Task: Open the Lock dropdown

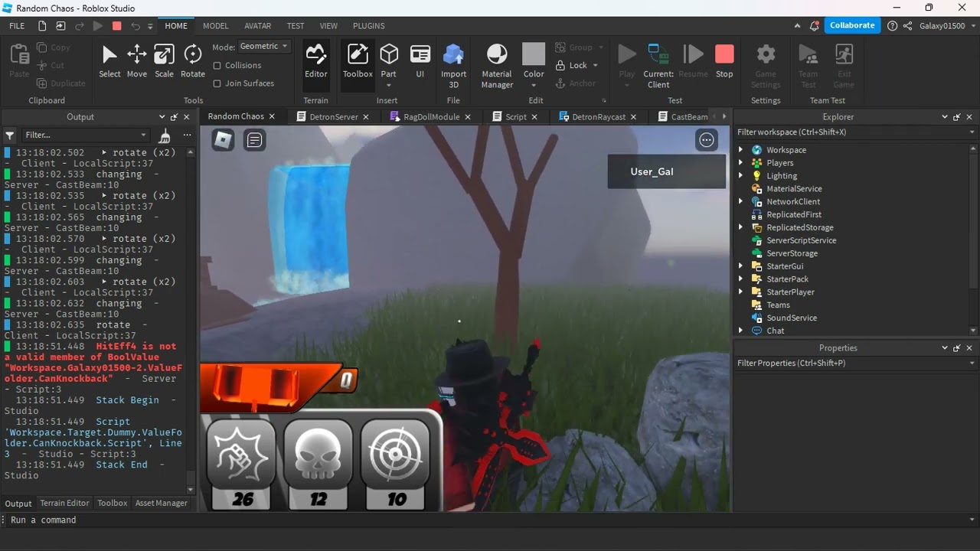Action: tap(596, 66)
